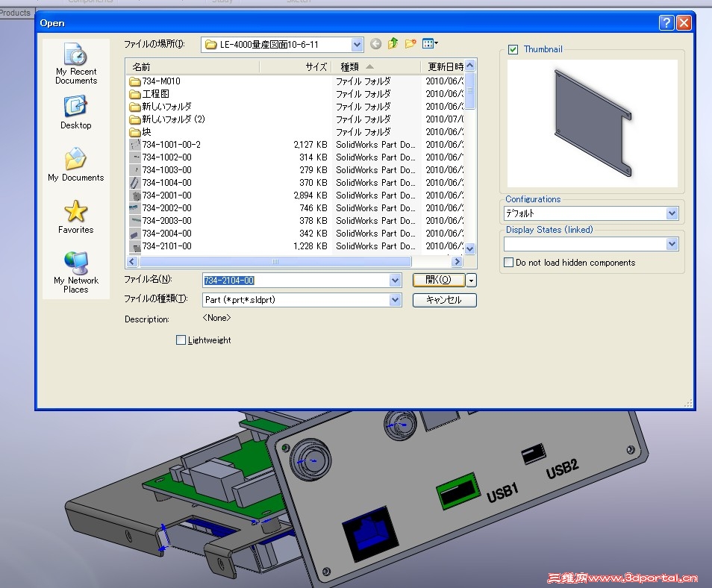This screenshot has height=588, width=712.
Task: Click the 開く(O) open button
Action: [x=439, y=280]
